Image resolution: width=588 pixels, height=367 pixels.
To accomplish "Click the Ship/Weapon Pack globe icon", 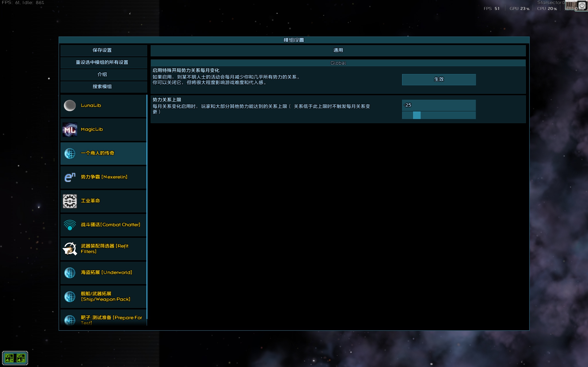I will (x=70, y=296).
